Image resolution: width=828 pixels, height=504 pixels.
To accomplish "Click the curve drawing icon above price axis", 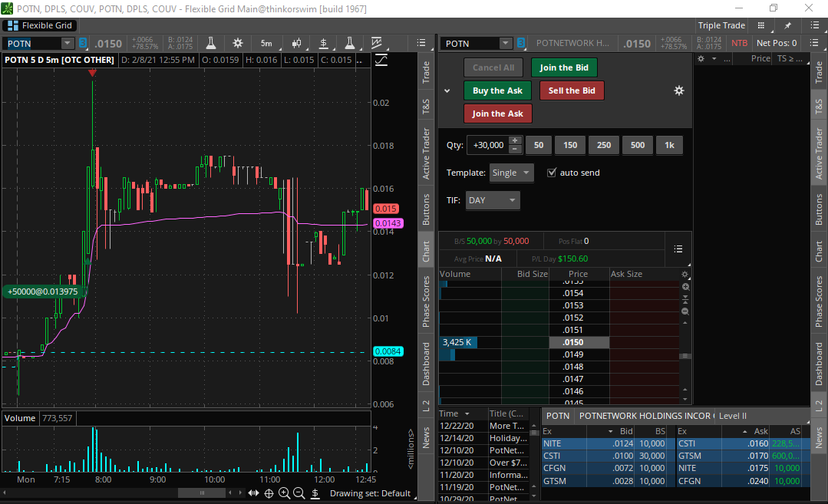I will tap(381, 60).
